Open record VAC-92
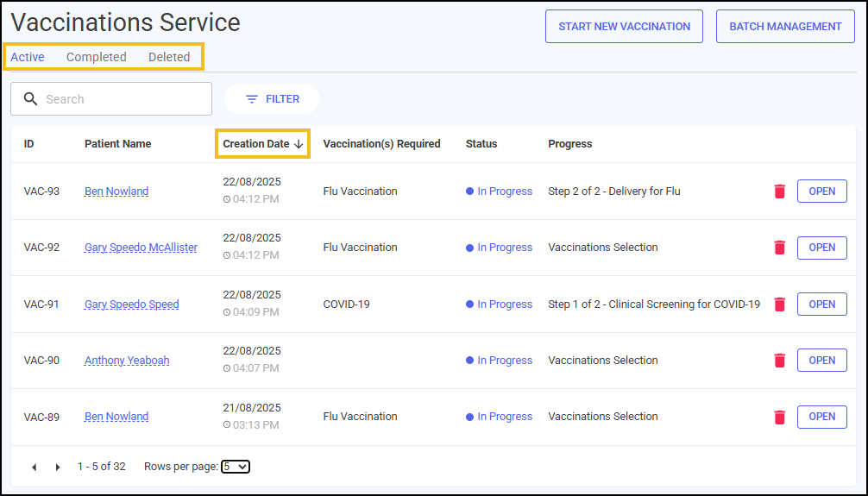 point(822,248)
